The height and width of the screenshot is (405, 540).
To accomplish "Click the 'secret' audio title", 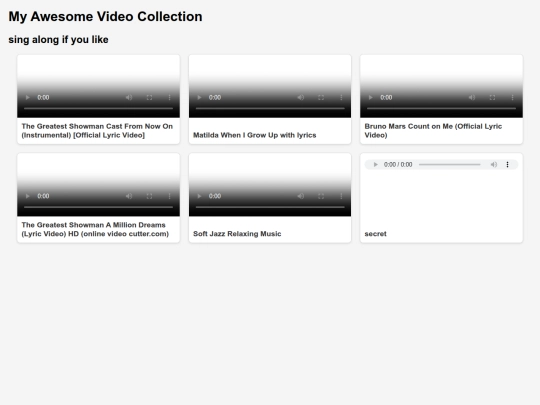I will (375, 234).
